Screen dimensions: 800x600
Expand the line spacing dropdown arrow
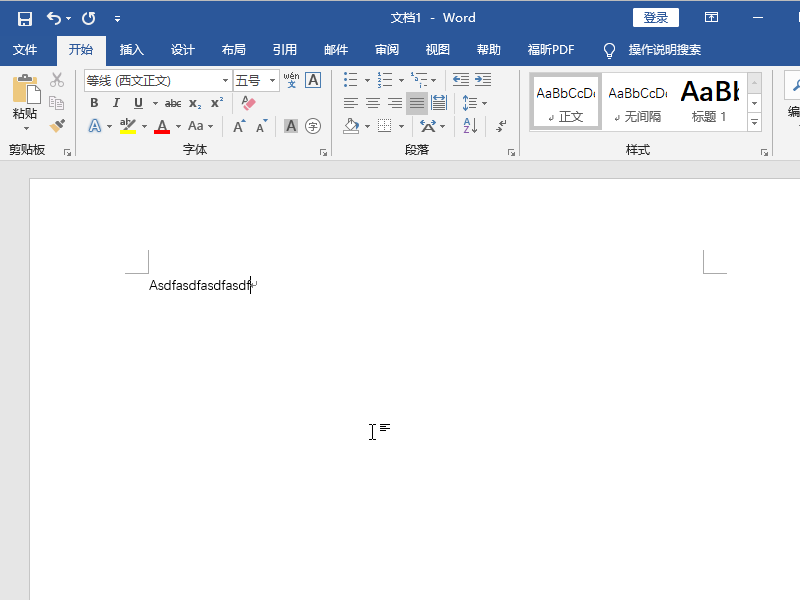pyautogui.click(x=485, y=103)
